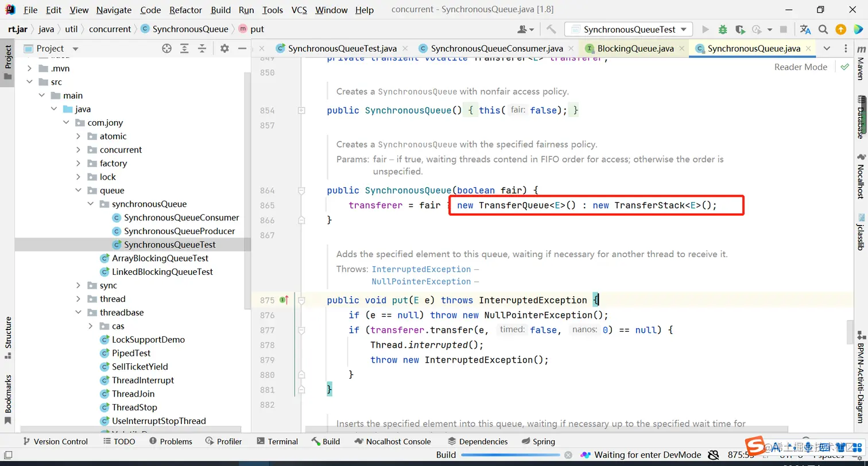868x466 pixels.
Task: Open the Structure tool window
Action: [x=8, y=337]
